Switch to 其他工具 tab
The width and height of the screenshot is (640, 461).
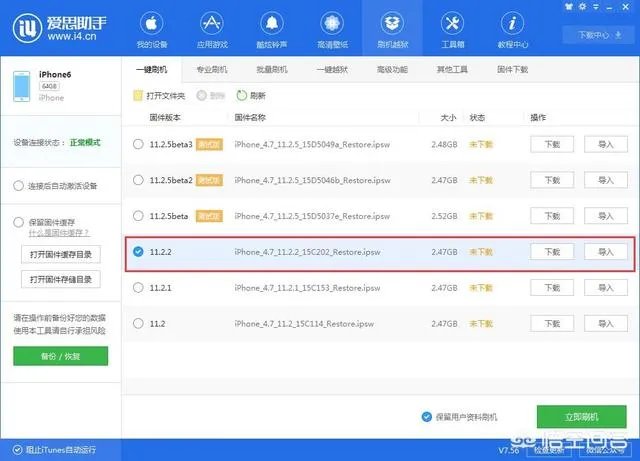tap(452, 70)
